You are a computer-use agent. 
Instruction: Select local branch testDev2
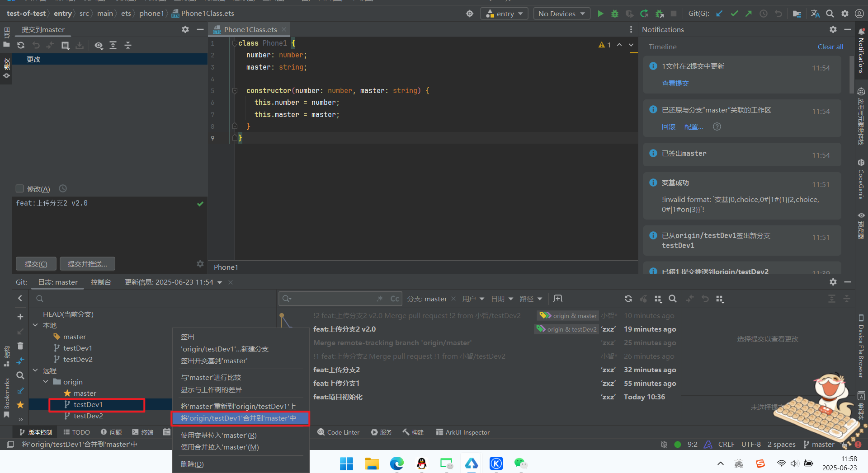pos(78,360)
